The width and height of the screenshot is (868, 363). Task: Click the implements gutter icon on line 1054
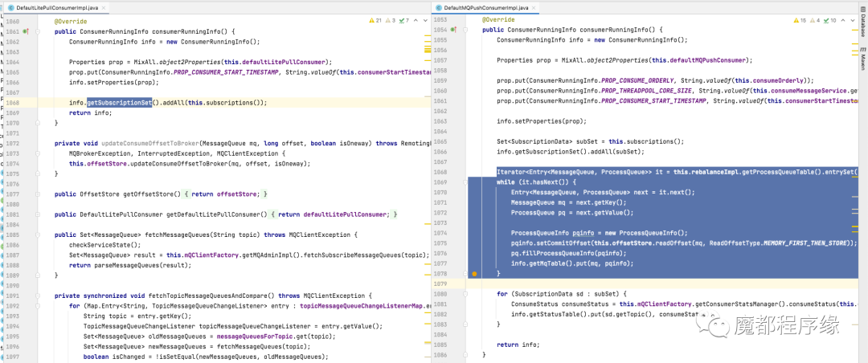[453, 30]
